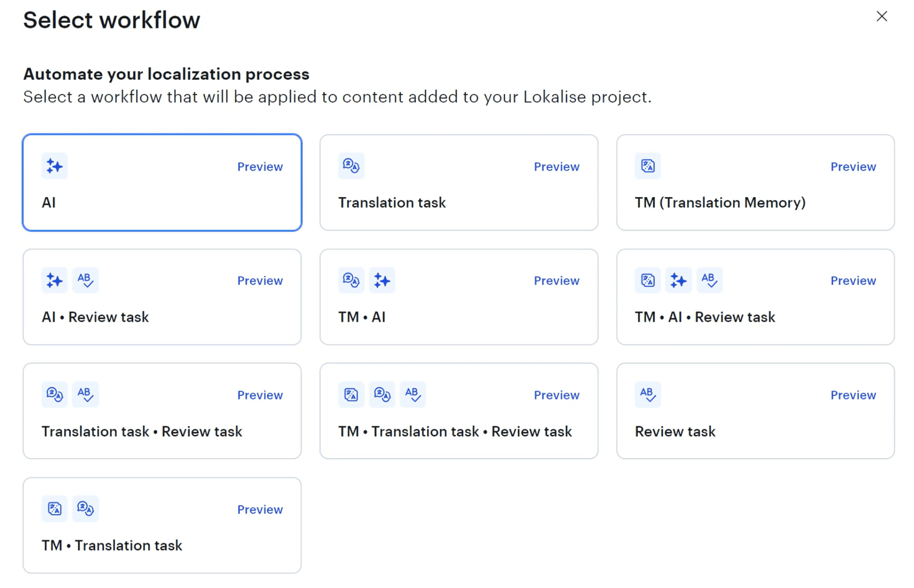Screen dimensions: 914x588
Task: Open Preview for the Translation task workflow
Action: point(556,167)
